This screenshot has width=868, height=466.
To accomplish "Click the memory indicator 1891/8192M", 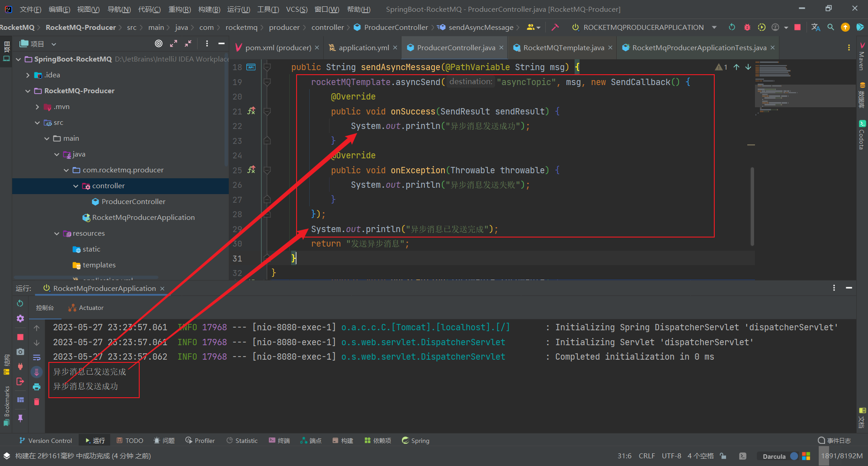I will pyautogui.click(x=842, y=456).
